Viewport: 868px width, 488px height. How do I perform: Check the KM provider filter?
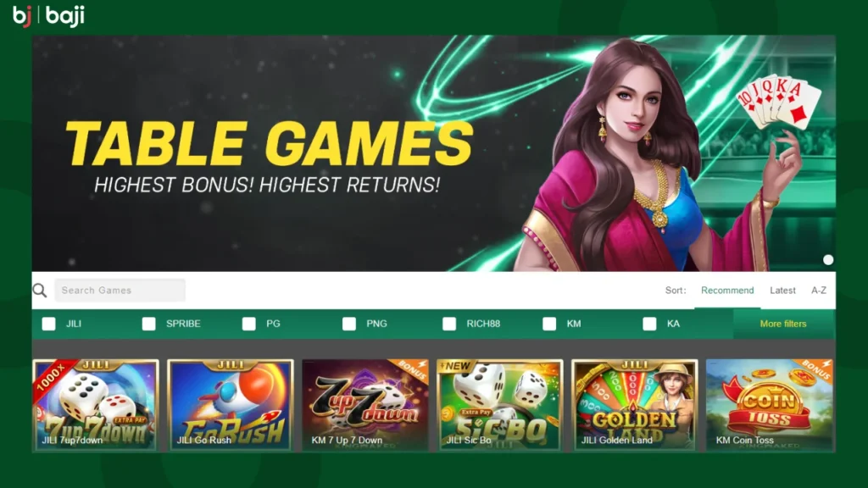(549, 324)
